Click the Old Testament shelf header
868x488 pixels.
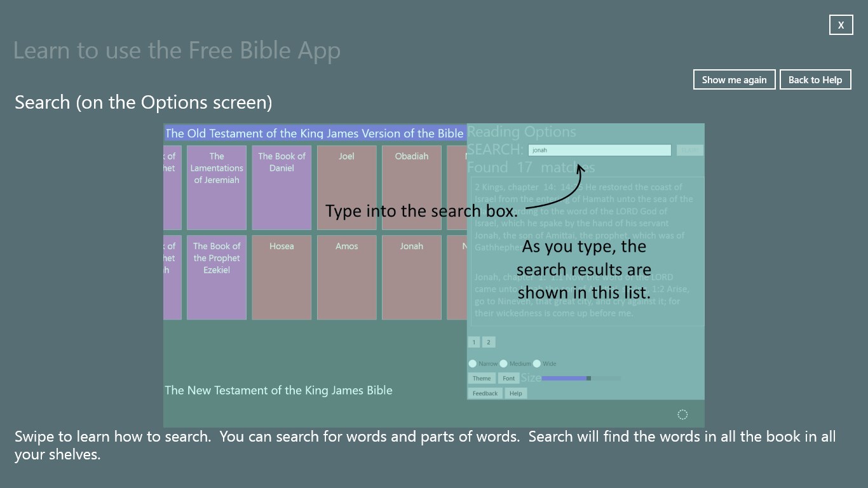pyautogui.click(x=315, y=133)
